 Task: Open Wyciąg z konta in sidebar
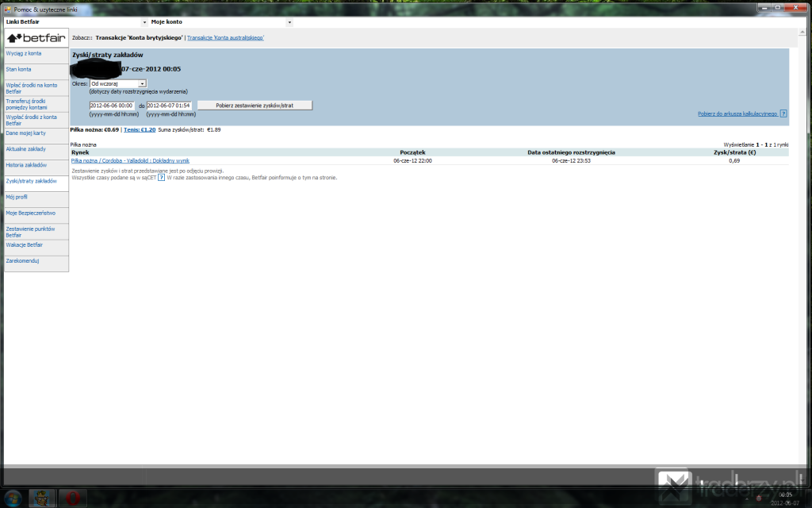click(24, 53)
